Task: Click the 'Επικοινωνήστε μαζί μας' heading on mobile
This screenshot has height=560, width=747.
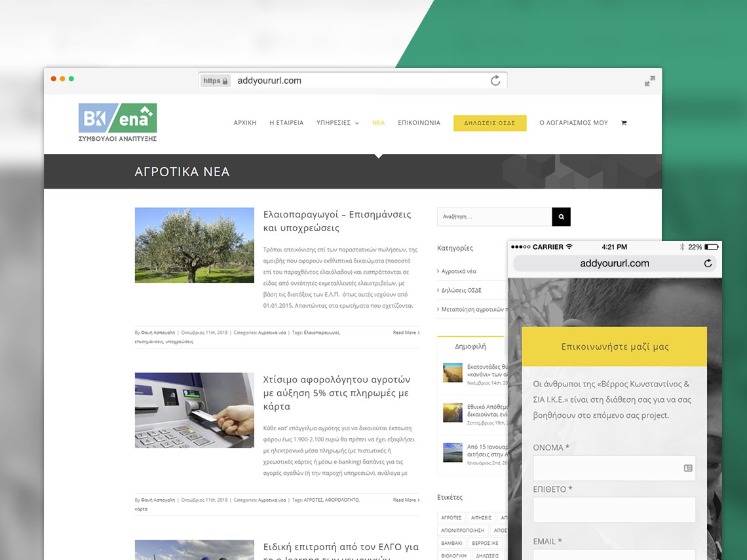Action: 615,346
